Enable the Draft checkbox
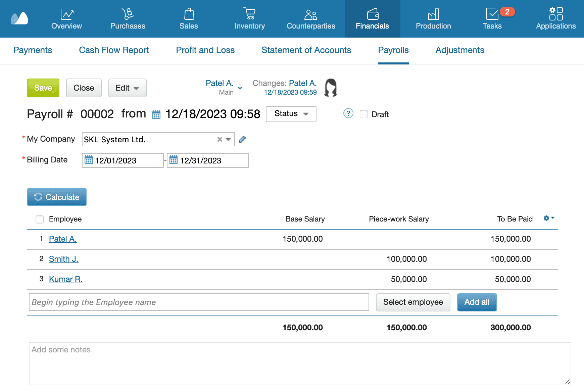The height and width of the screenshot is (392, 584). 364,114
